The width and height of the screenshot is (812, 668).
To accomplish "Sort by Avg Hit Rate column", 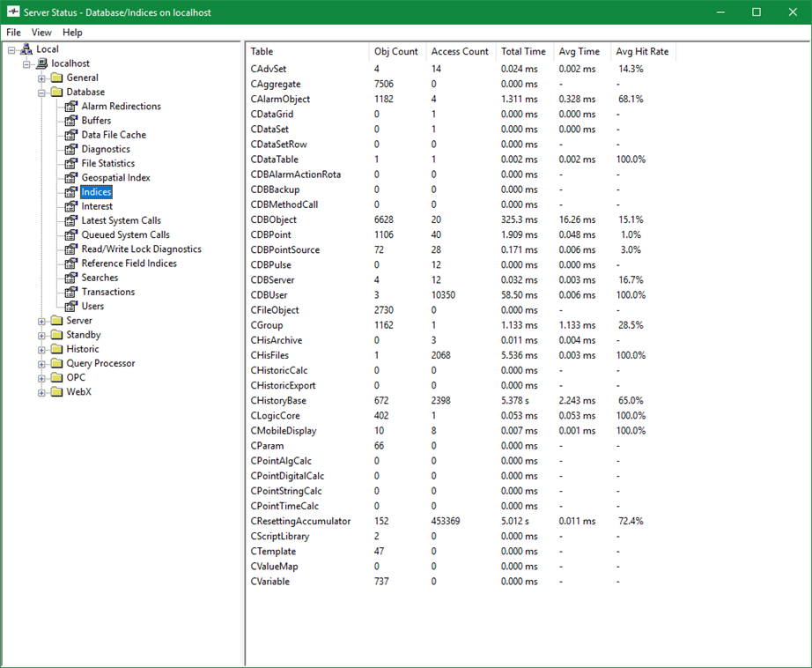I will coord(641,51).
